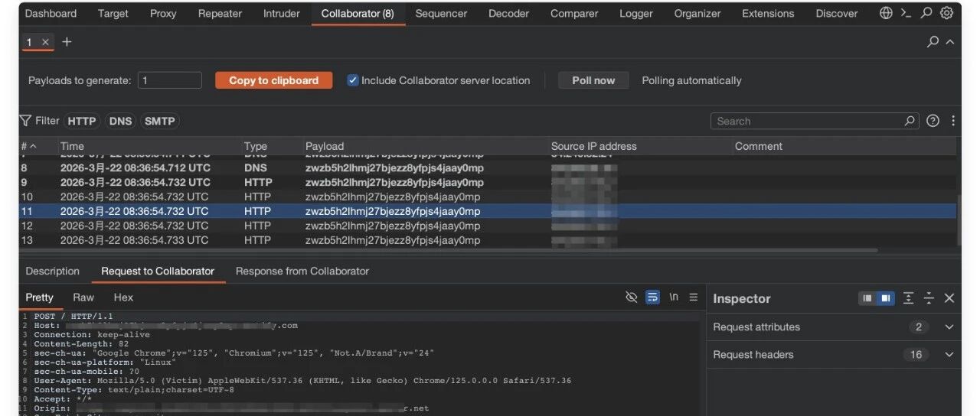This screenshot has height=416, width=980.
Task: Close the Inspector panel
Action: point(949,298)
